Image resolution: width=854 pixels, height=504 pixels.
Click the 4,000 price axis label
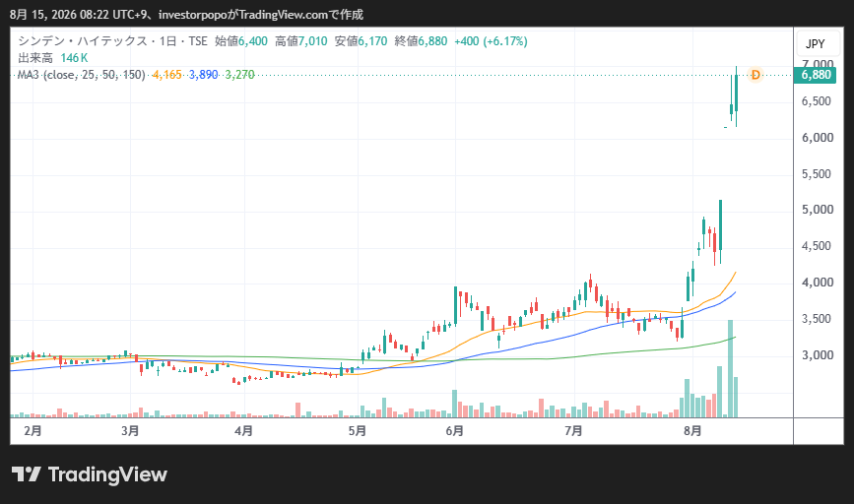[817, 283]
